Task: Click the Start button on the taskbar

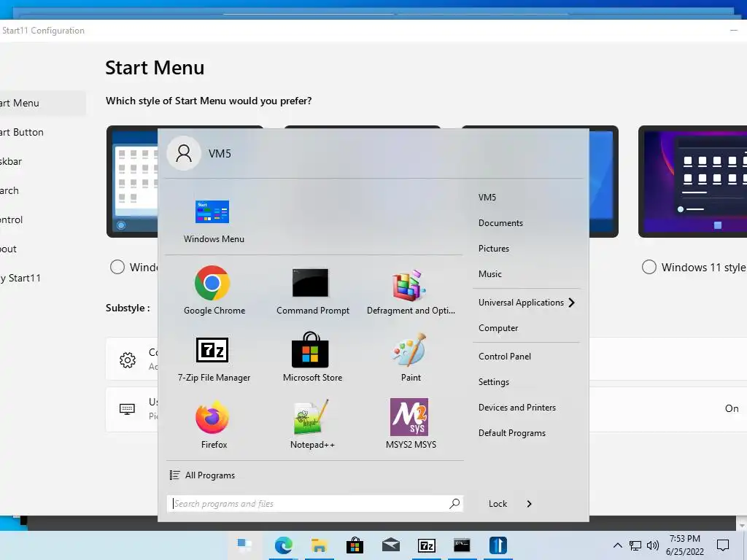Action: (245, 545)
